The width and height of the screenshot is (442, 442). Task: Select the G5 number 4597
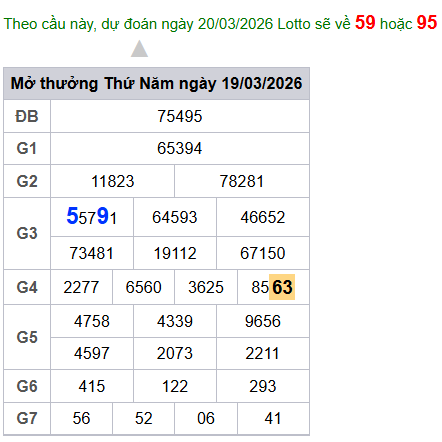coord(92,353)
